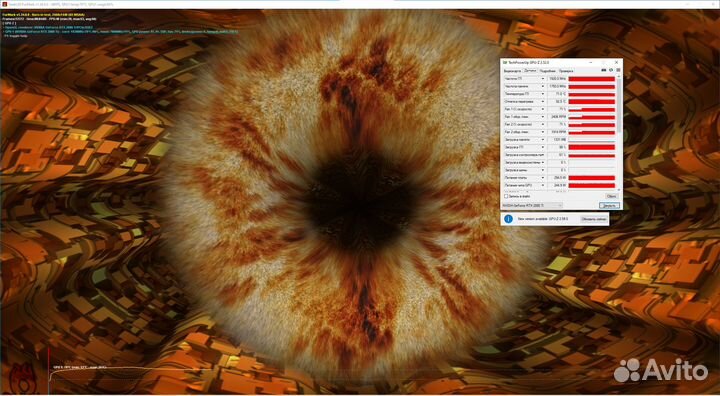Click the GPU-Z sensor list scrollbar
Screen dimensions: 720x396
619,106
